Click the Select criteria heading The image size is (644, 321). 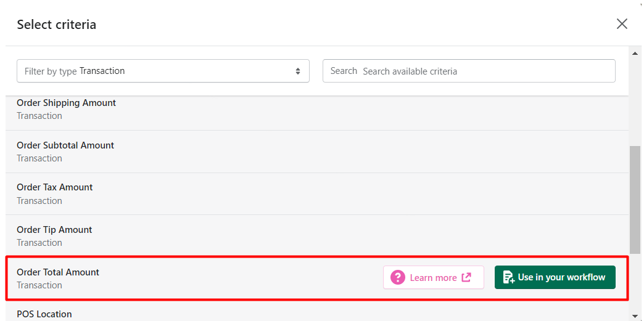click(57, 24)
